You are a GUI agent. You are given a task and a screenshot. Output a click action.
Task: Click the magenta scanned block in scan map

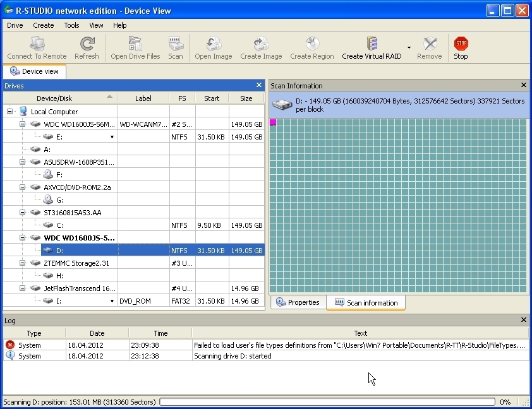[273, 122]
